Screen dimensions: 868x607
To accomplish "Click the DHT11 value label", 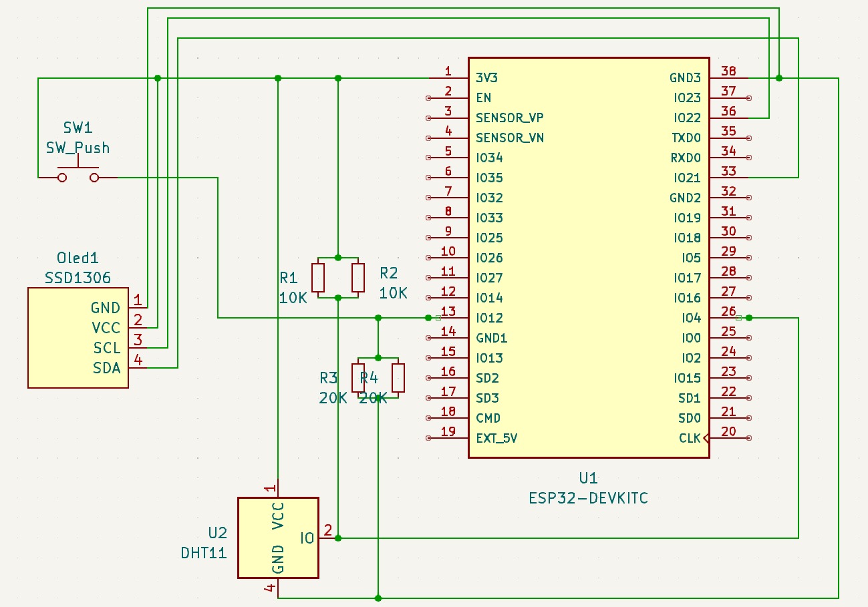I will point(204,553).
